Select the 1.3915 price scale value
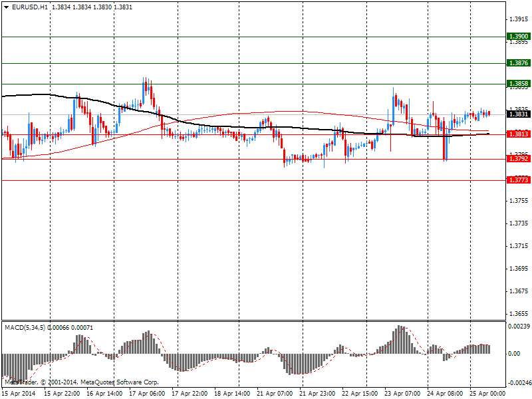 point(519,19)
